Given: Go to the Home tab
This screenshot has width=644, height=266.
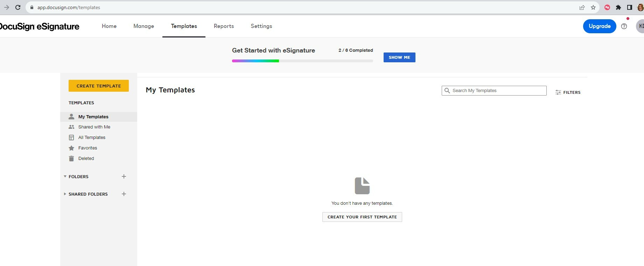Looking at the screenshot, I should [x=109, y=26].
